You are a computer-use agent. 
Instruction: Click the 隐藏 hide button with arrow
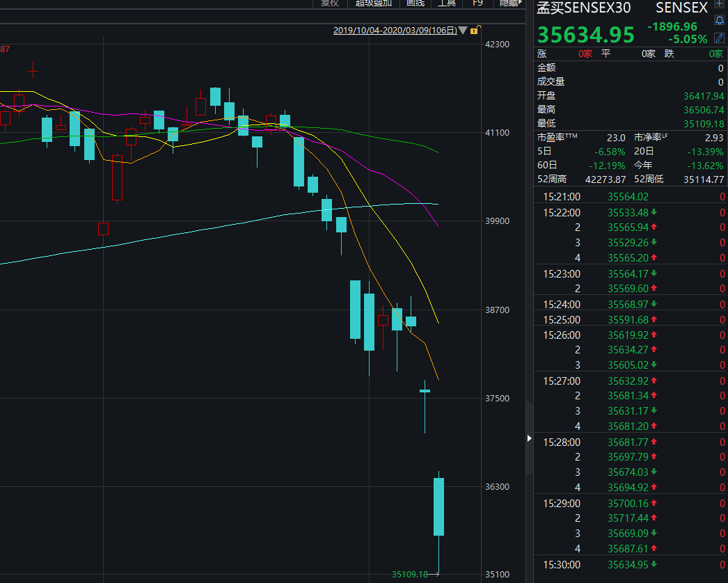[509, 3]
